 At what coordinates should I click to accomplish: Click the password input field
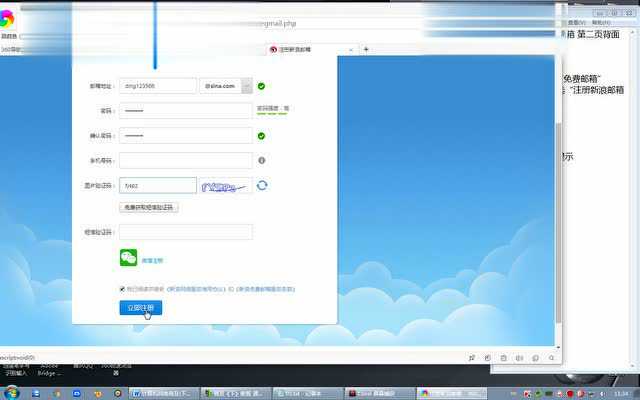click(x=185, y=111)
